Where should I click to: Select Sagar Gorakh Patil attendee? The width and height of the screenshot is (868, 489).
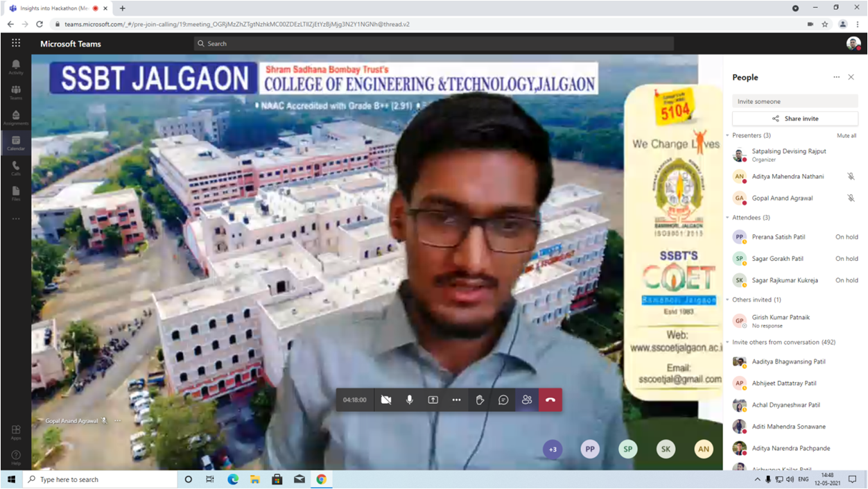tap(795, 259)
